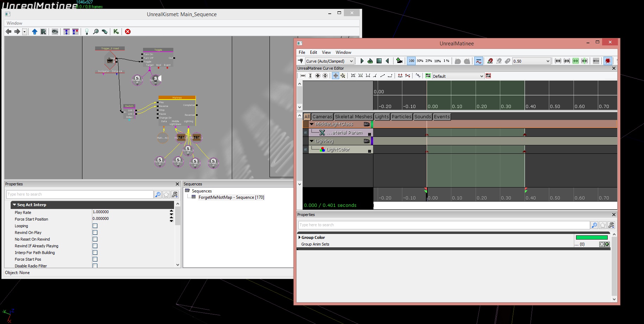Toggle the curve editor display button
The image size is (644, 324).
point(478,61)
